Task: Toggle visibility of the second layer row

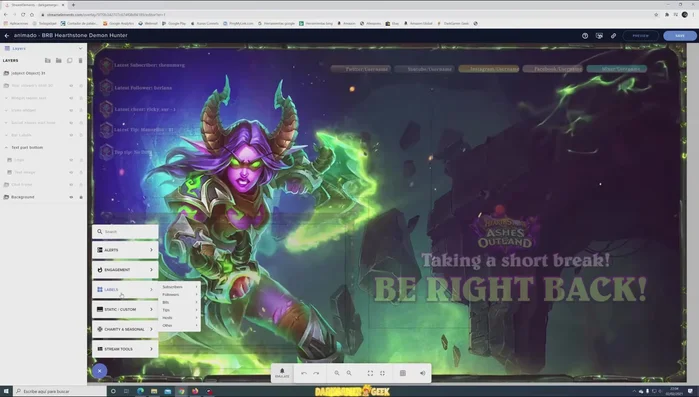Action: (x=71, y=86)
